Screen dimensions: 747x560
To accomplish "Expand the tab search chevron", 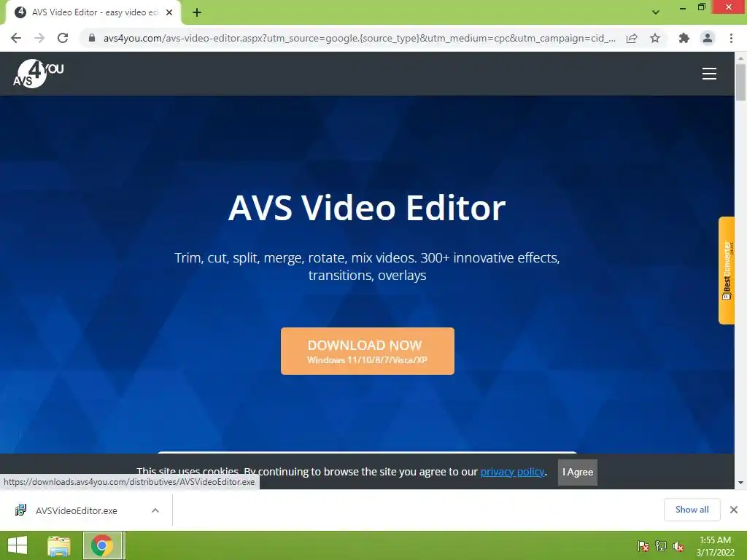I will [x=656, y=12].
